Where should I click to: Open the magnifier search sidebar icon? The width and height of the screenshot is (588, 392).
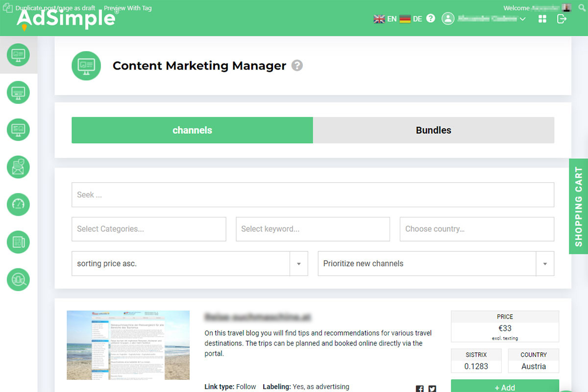point(18,279)
